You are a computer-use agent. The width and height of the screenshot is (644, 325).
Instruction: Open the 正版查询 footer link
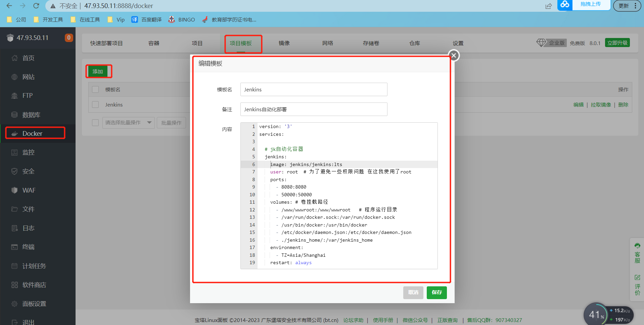tap(448, 320)
